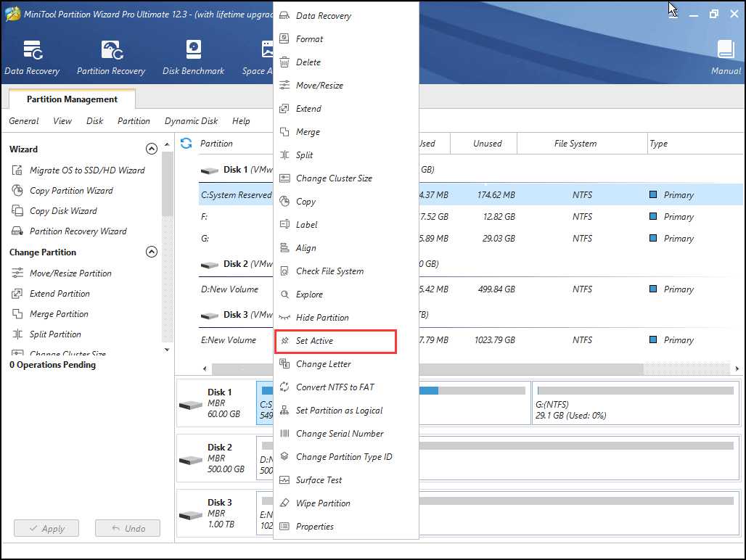Viewport: 746px width, 560px height.
Task: Open the Help menu
Action: pyautogui.click(x=241, y=120)
